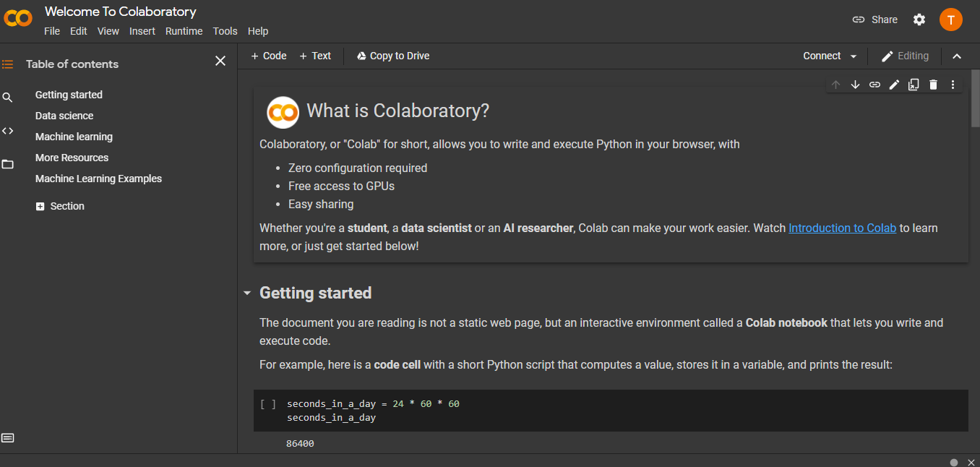The height and width of the screenshot is (467, 980).
Task: Click the Copy to Drive button
Action: point(392,56)
